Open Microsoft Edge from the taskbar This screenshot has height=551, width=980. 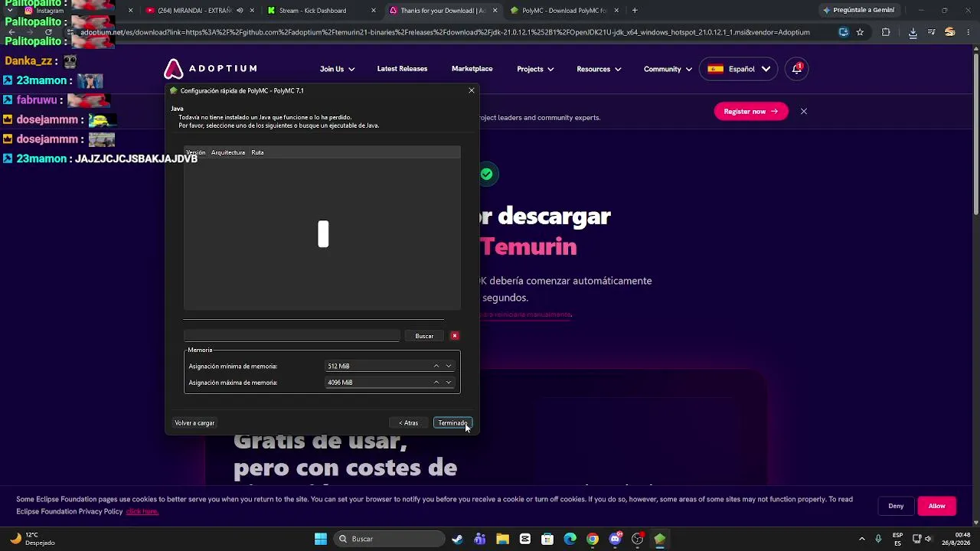570,539
